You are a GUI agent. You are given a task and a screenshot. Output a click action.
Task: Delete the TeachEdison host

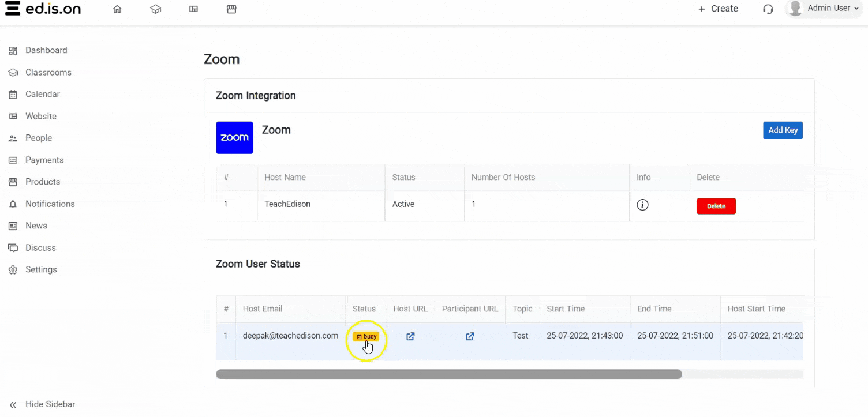(x=716, y=206)
